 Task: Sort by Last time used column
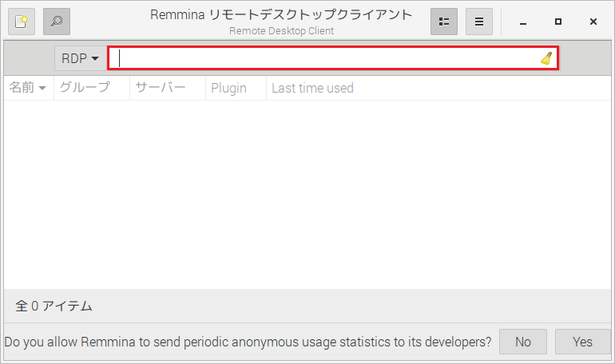[312, 88]
